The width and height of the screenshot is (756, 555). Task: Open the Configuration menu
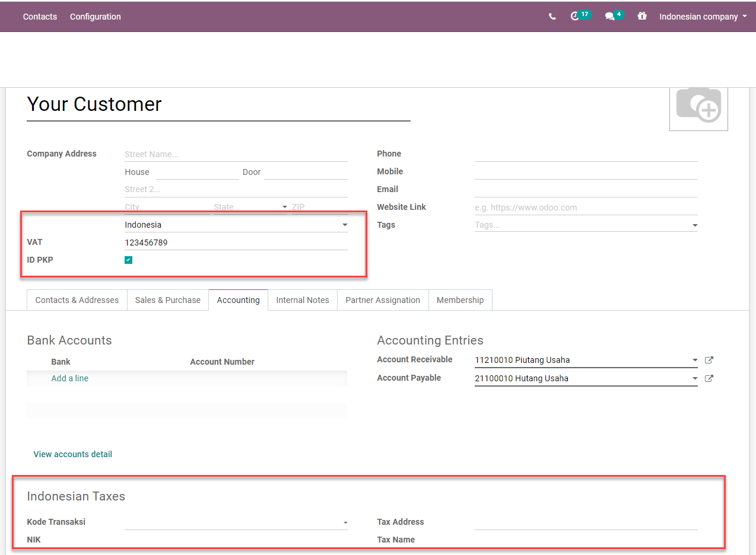96,17
